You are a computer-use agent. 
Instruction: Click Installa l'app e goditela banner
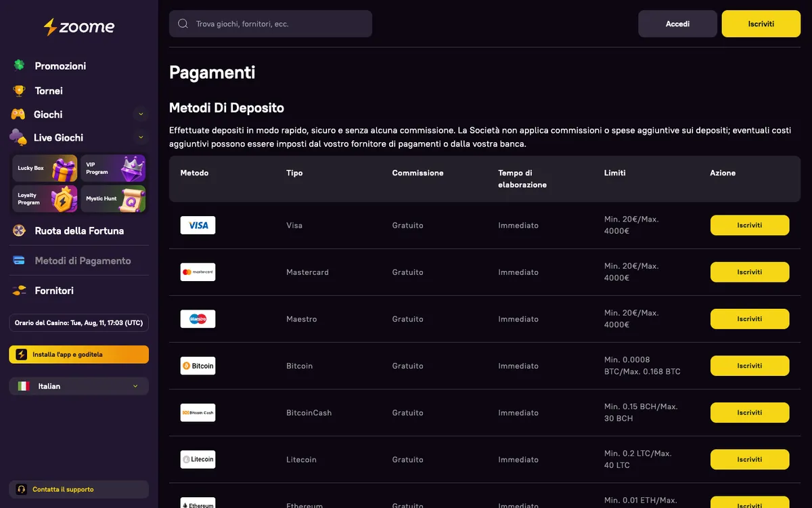[x=78, y=354]
